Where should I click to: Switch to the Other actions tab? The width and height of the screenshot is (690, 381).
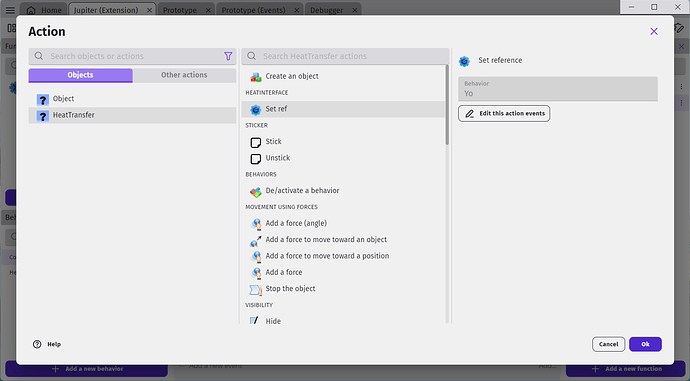pos(184,75)
